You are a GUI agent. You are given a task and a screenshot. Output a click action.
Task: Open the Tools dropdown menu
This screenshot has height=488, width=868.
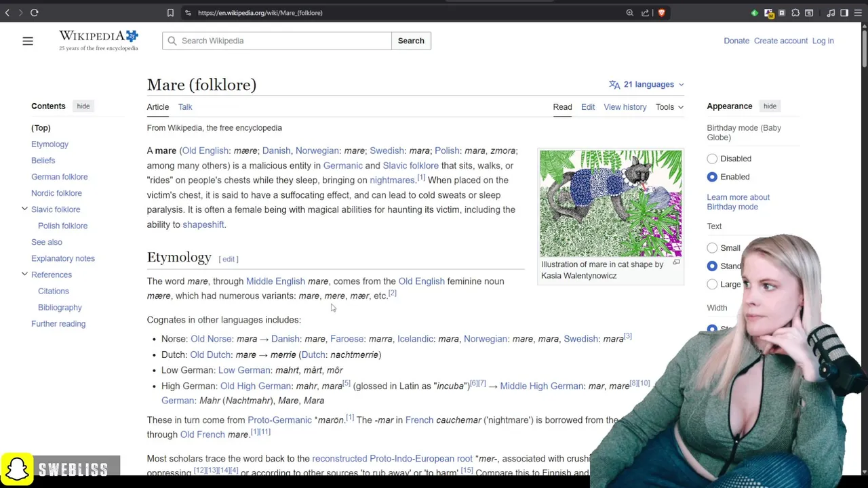coord(669,107)
